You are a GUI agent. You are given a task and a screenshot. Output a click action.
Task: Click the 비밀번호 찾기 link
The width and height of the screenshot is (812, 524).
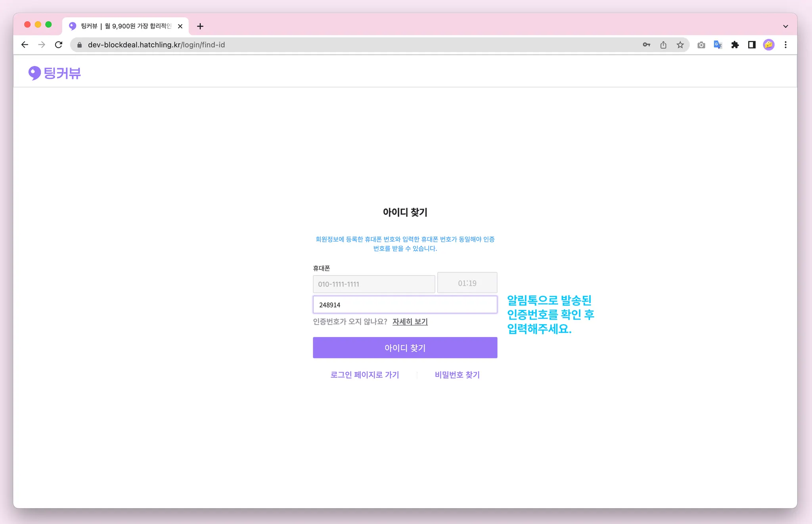pyautogui.click(x=457, y=375)
